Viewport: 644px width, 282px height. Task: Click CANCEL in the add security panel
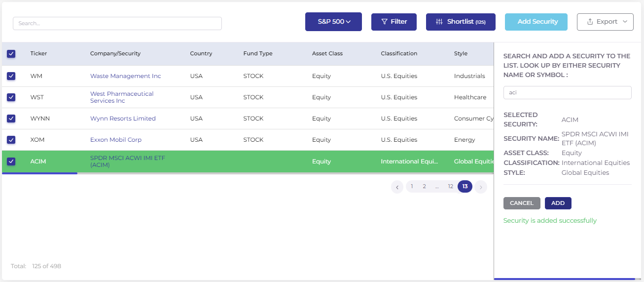click(x=522, y=203)
